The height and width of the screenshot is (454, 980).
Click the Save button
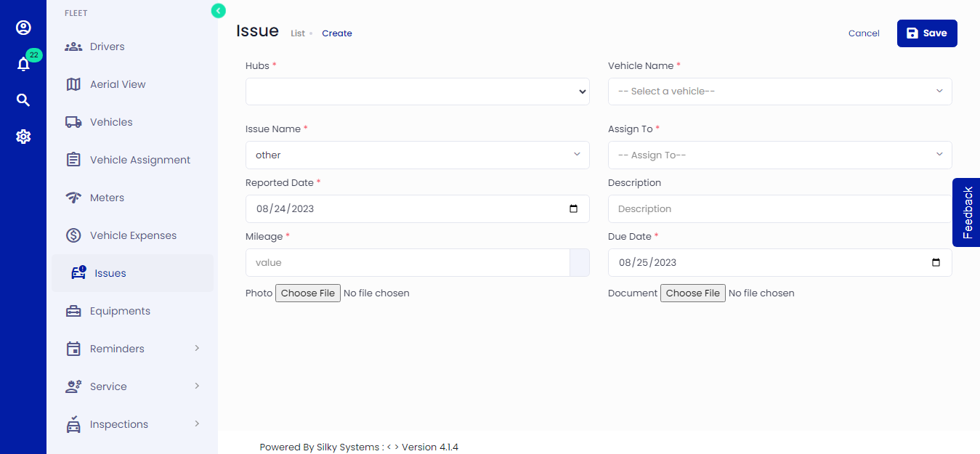926,33
